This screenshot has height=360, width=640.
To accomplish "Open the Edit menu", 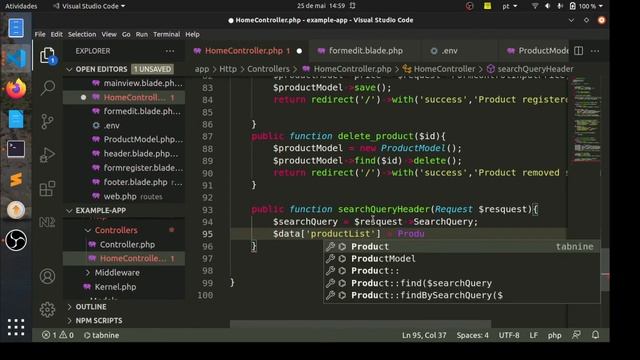I will 56,34.
